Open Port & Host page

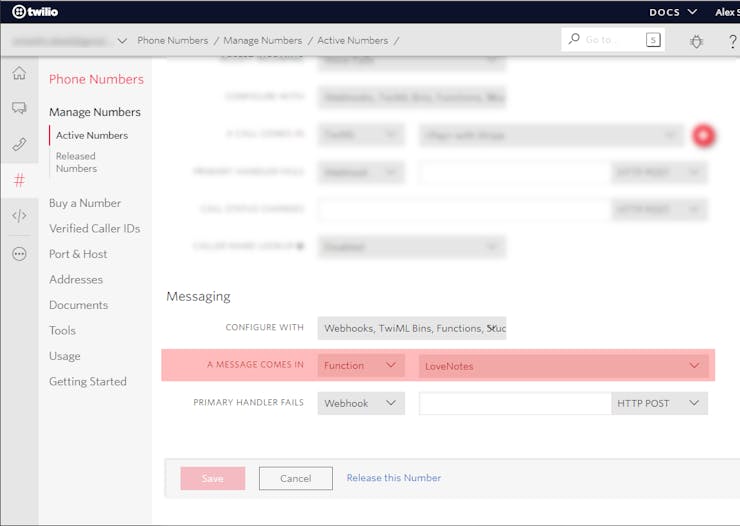[78, 254]
